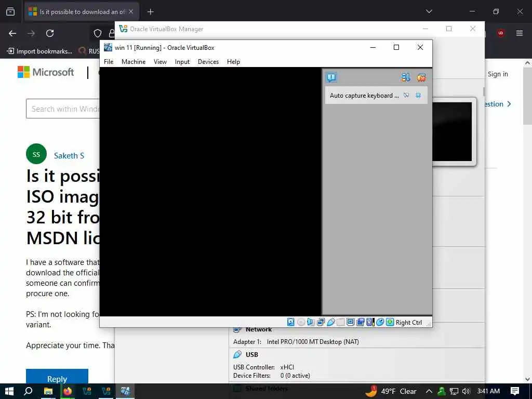Click the tracking protection shield icon

98,33
